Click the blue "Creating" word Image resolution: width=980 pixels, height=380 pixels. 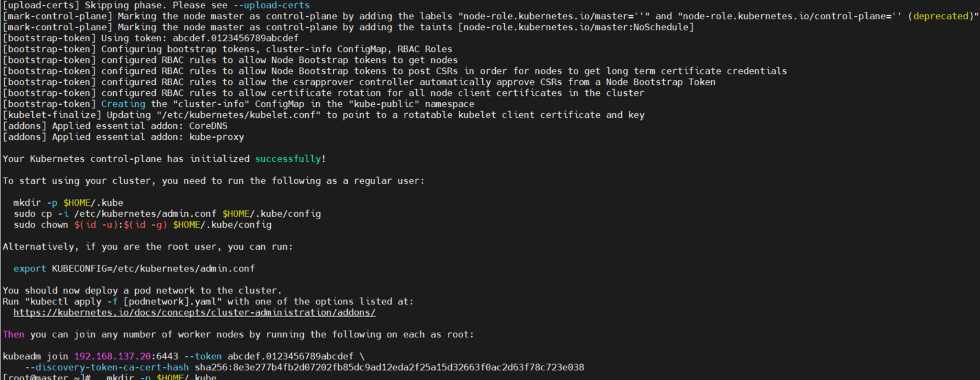tap(123, 104)
